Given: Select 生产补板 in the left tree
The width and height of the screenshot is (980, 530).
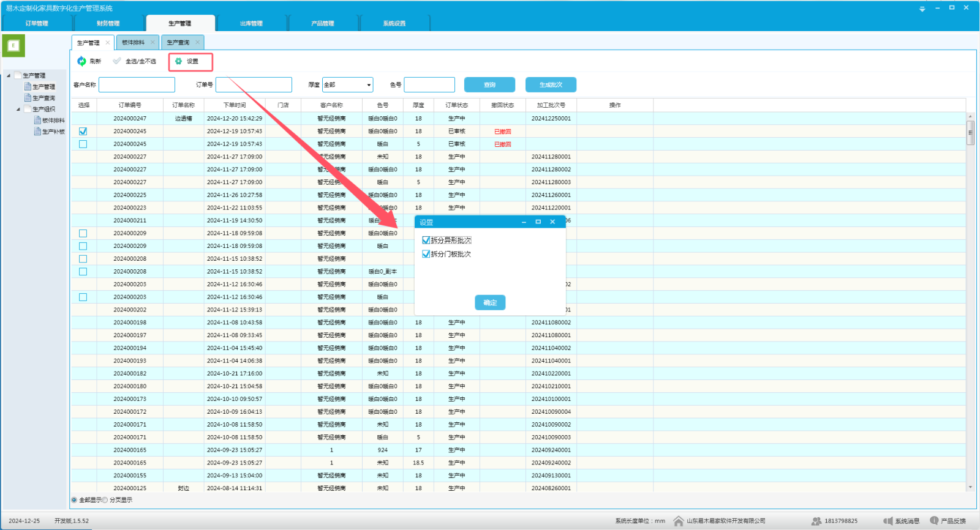Looking at the screenshot, I should pos(53,132).
